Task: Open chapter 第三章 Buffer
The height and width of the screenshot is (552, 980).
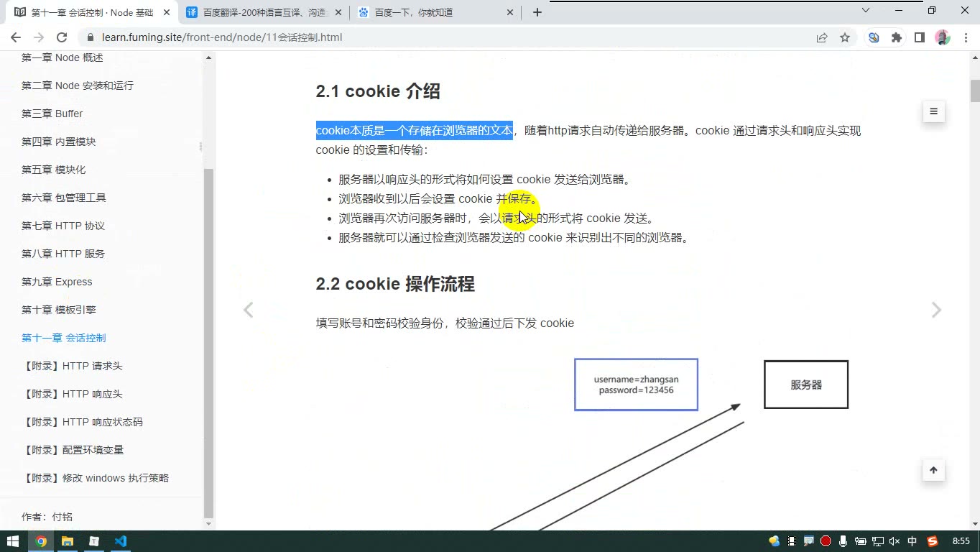Action: 52,114
